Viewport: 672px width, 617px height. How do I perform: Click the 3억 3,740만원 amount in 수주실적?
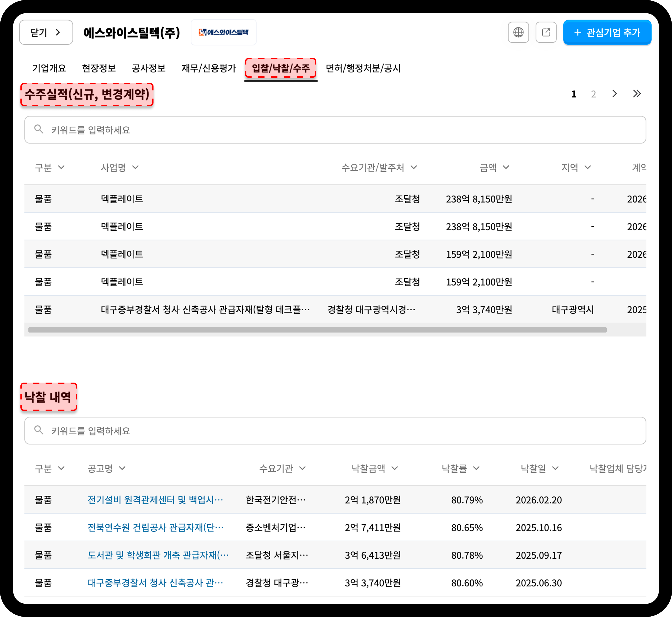[x=484, y=309]
